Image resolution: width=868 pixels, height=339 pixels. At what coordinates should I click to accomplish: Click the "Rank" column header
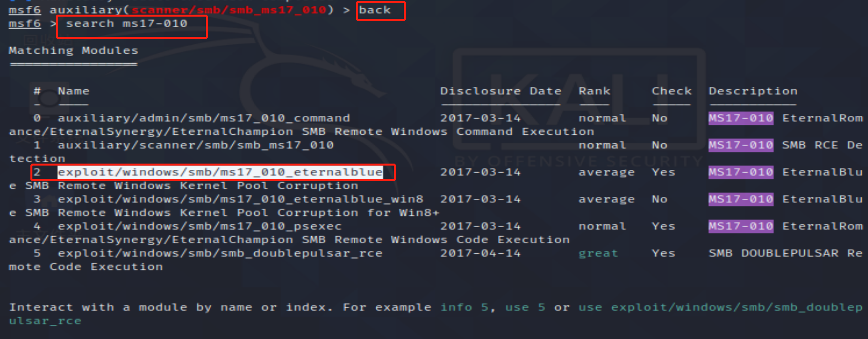(x=594, y=91)
